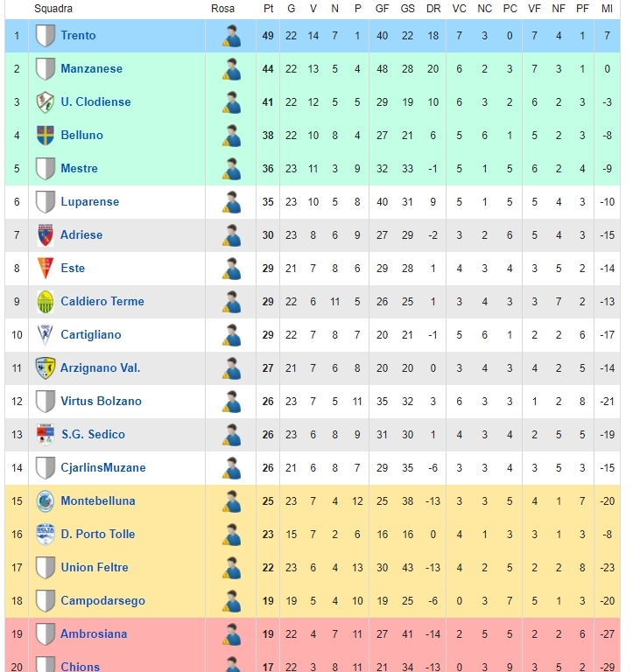Image resolution: width=633 pixels, height=672 pixels.
Task: Click the Arzignano Val. crest
Action: [x=45, y=368]
